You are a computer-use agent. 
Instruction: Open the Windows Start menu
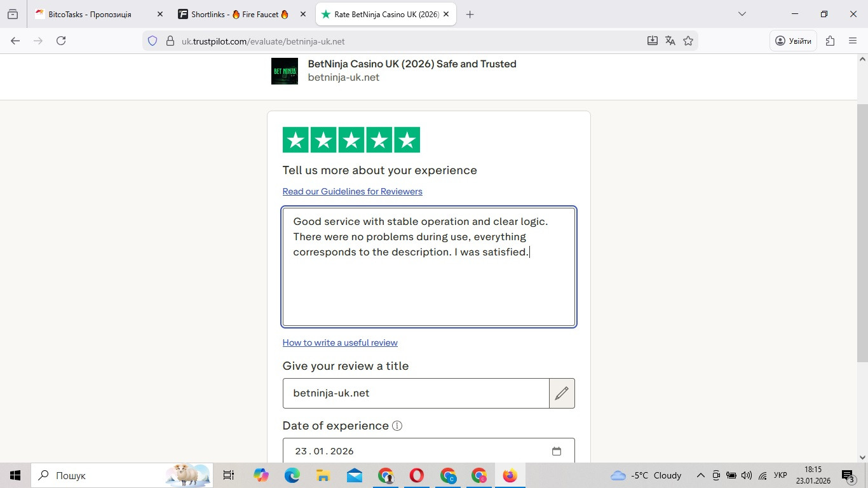coord(15,475)
